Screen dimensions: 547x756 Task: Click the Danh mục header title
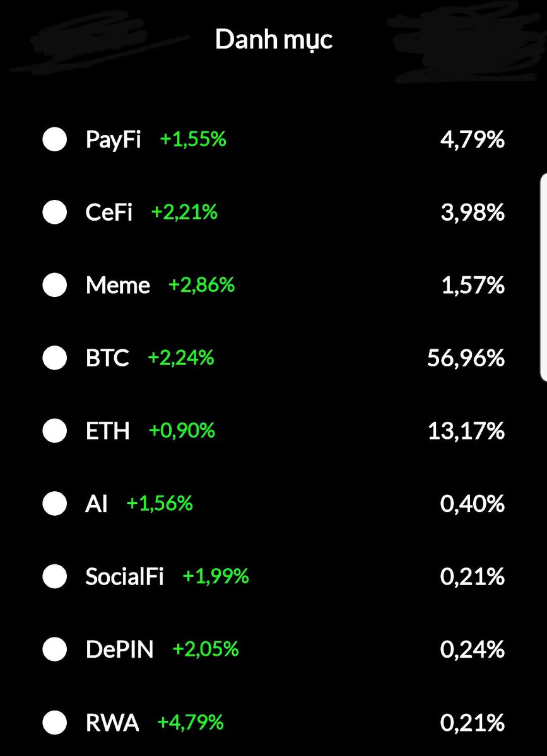pos(274,39)
